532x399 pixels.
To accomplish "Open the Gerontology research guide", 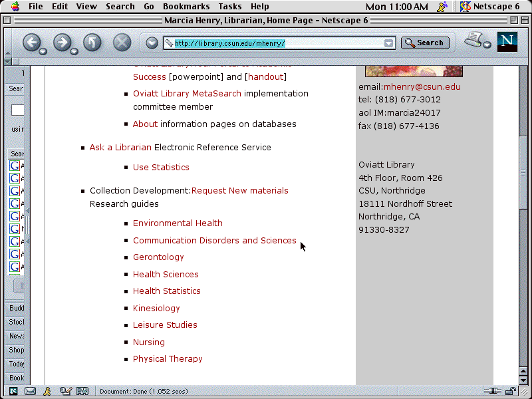I will pos(158,257).
